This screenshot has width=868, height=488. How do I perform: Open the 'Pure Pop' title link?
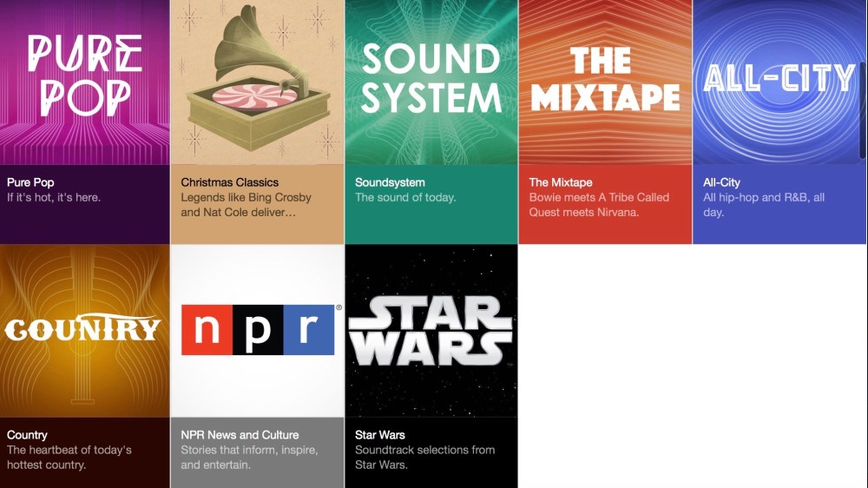[x=30, y=182]
